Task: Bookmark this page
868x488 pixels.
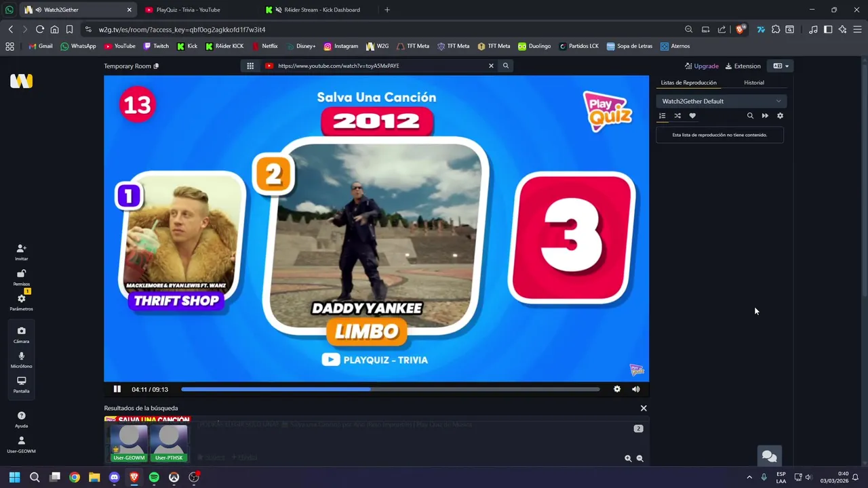Action: coord(69,29)
